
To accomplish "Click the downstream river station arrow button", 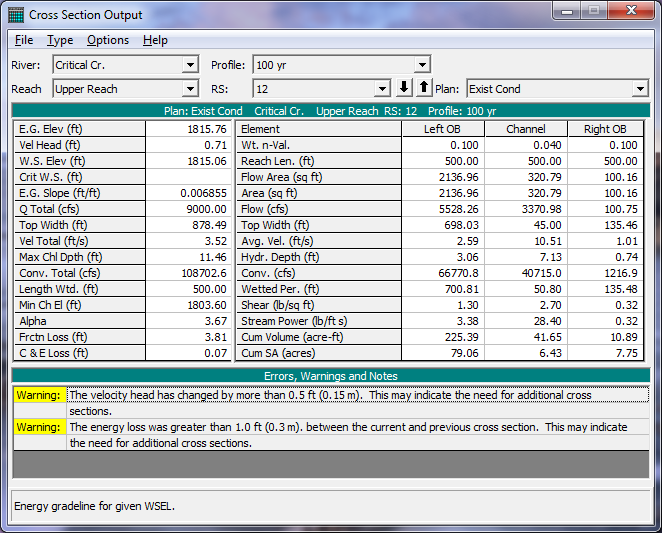I will click(405, 88).
